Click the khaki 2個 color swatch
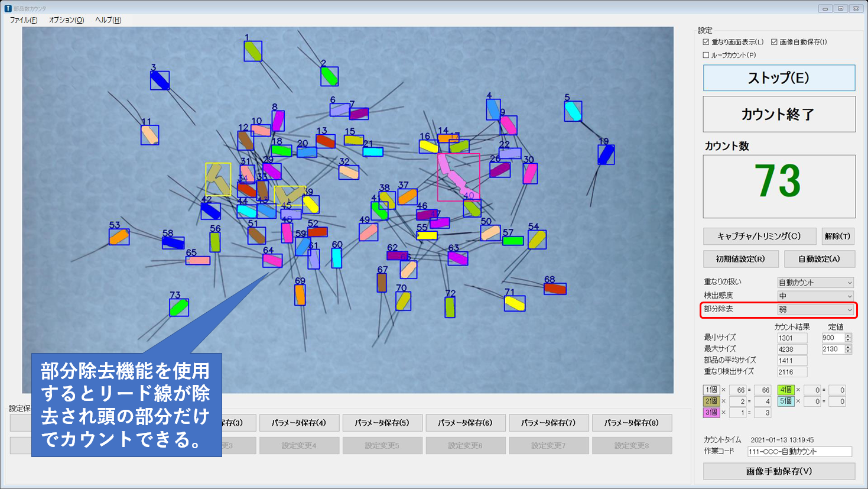This screenshot has height=489, width=868. click(x=711, y=401)
